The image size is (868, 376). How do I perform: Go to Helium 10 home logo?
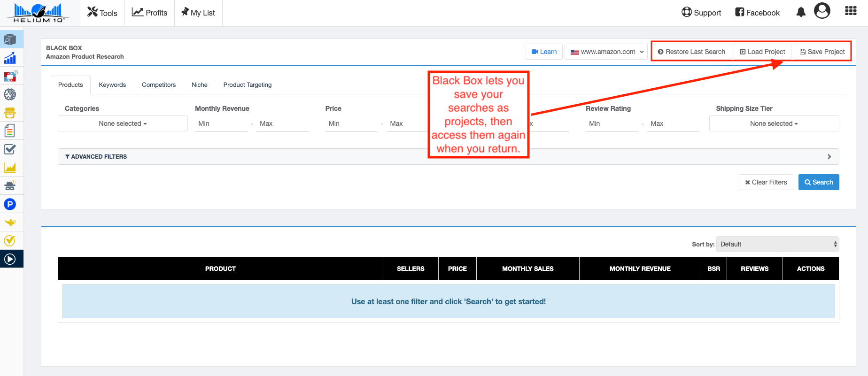[x=39, y=13]
